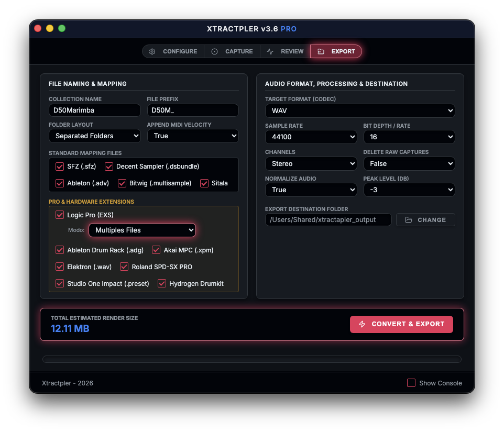Image resolution: width=504 pixels, height=432 pixels.
Task: Change the Sample Rate dropdown
Action: [x=311, y=137]
